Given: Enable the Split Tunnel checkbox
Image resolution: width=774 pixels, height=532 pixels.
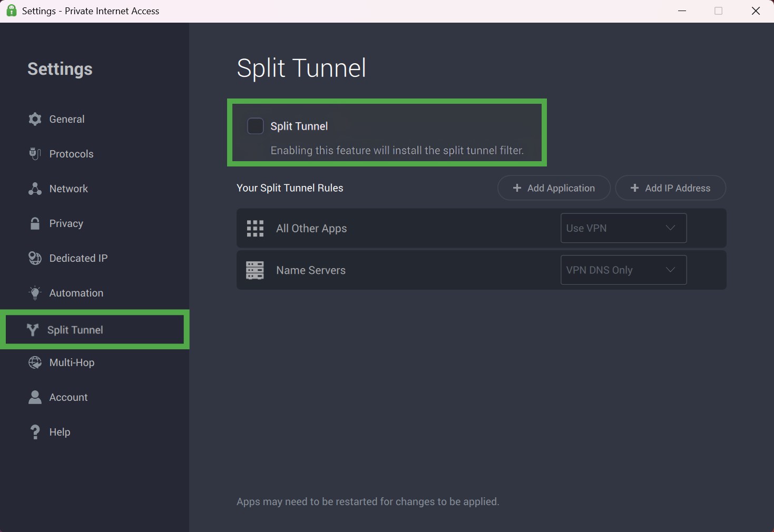Looking at the screenshot, I should (x=256, y=126).
